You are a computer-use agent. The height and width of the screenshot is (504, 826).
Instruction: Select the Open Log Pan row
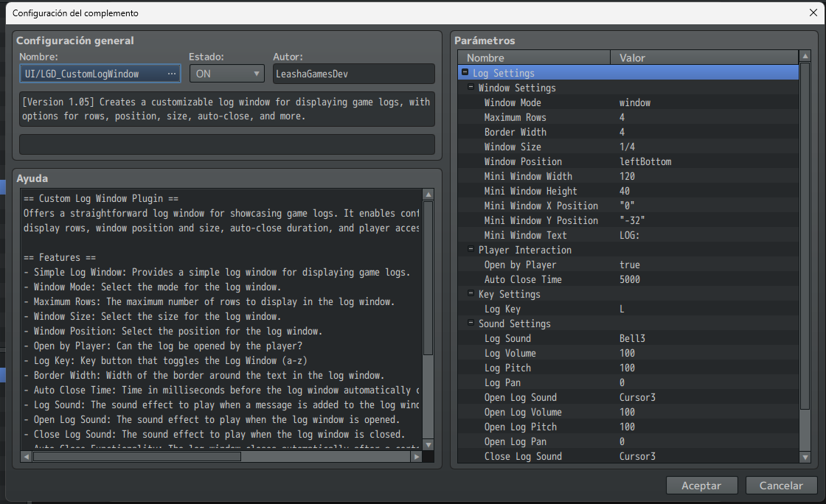628,441
